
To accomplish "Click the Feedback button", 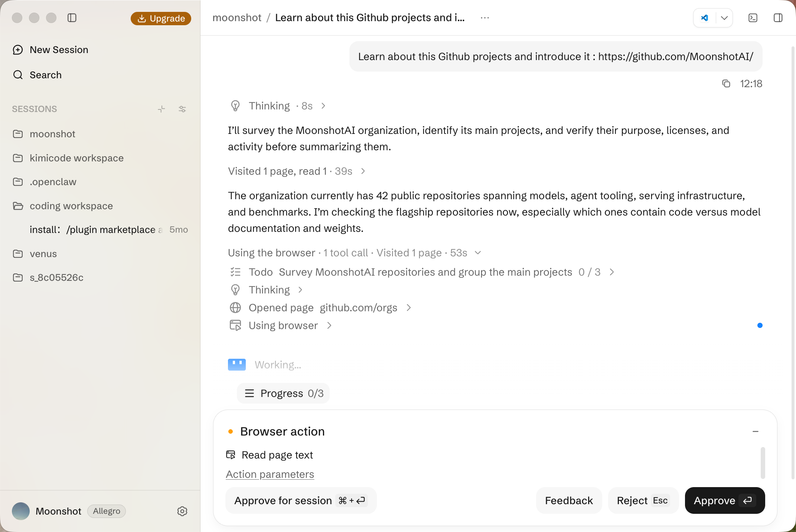I will [x=569, y=501].
